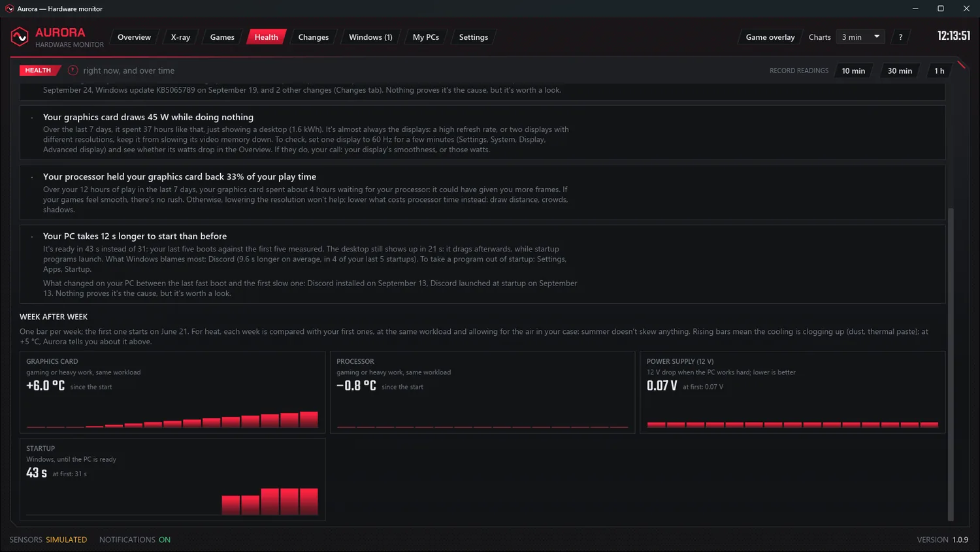Click the "0.07 V" power supply value

coord(662,386)
